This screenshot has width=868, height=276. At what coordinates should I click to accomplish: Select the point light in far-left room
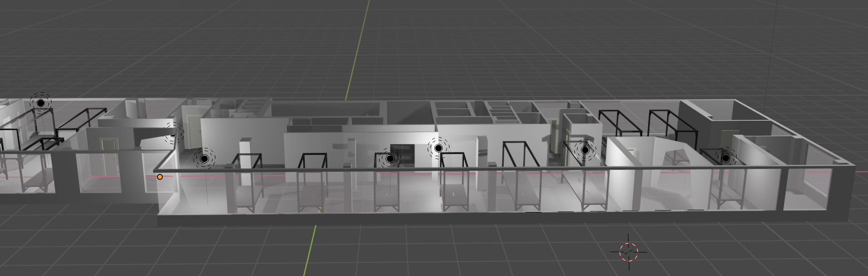point(41,103)
